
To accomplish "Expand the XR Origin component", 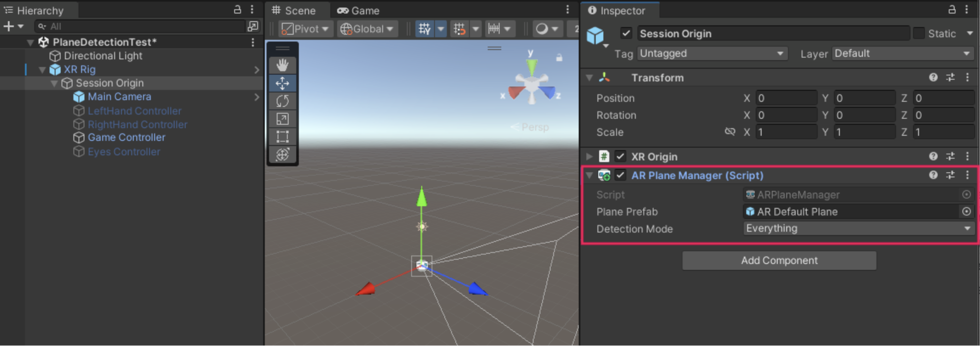I will pos(589,156).
